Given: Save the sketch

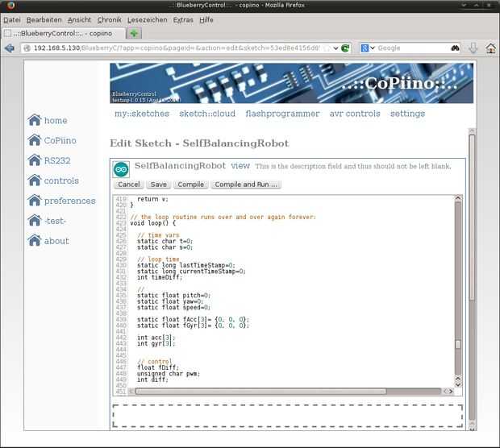Looking at the screenshot, I should (x=159, y=185).
